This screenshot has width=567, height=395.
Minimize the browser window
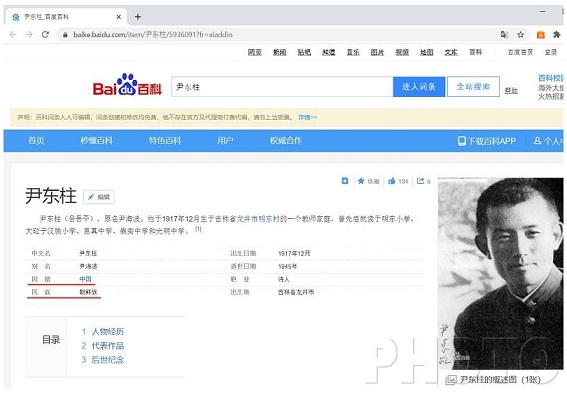[543, 12]
